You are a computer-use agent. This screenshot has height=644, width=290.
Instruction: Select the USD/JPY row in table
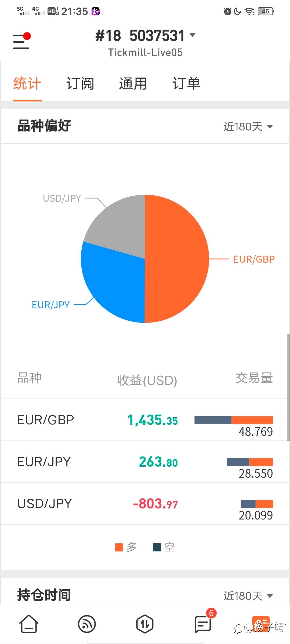pyautogui.click(x=145, y=504)
